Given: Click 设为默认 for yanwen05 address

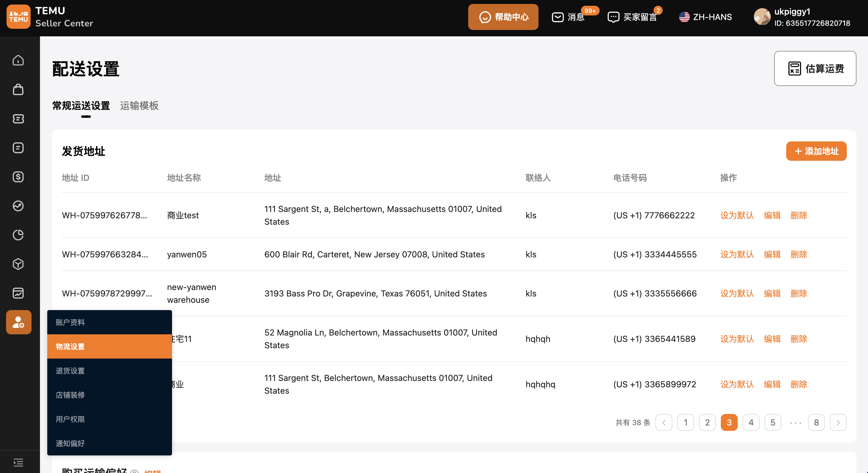Looking at the screenshot, I should pyautogui.click(x=737, y=254).
